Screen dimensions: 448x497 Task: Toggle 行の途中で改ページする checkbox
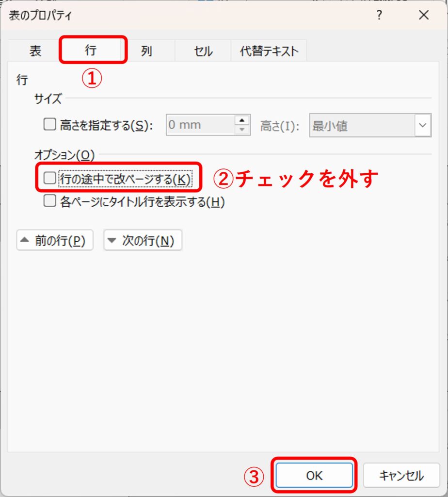(x=50, y=179)
